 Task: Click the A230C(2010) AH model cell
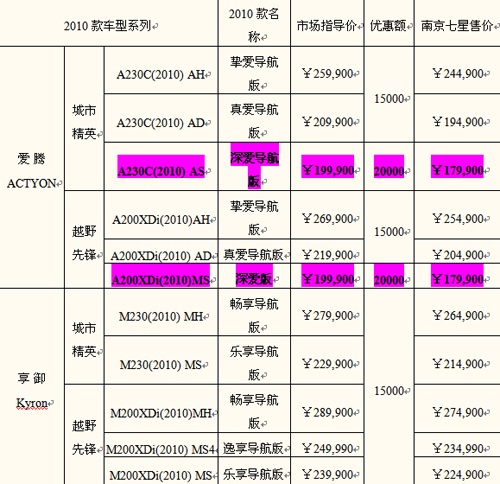(161, 70)
